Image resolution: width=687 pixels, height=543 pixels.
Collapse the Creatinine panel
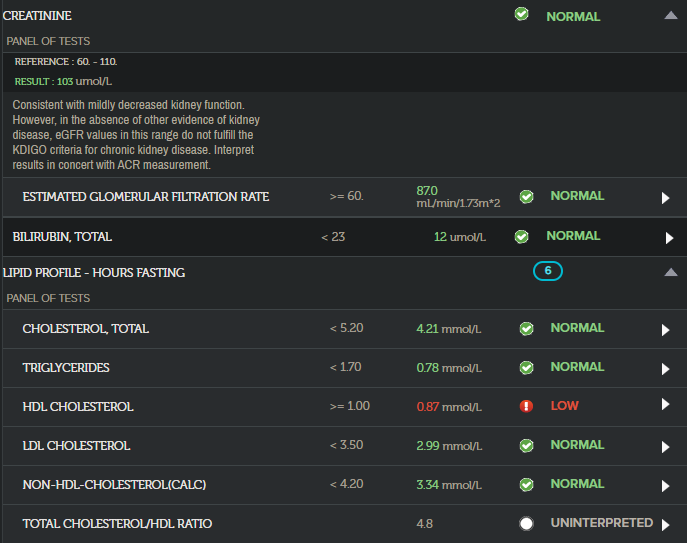(x=669, y=15)
